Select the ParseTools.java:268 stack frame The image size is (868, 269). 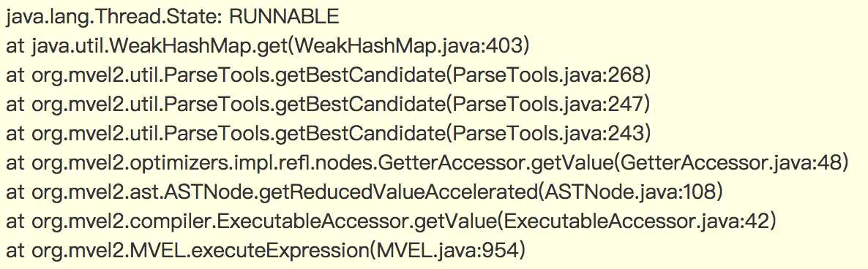pyautogui.click(x=328, y=75)
